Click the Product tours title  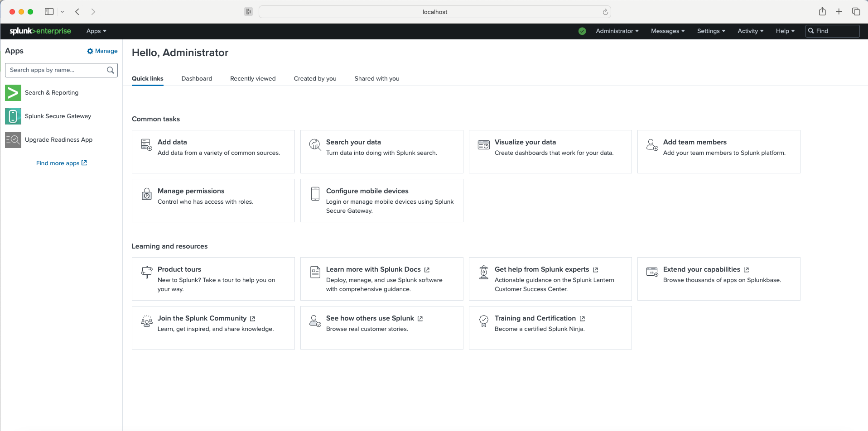(x=179, y=269)
